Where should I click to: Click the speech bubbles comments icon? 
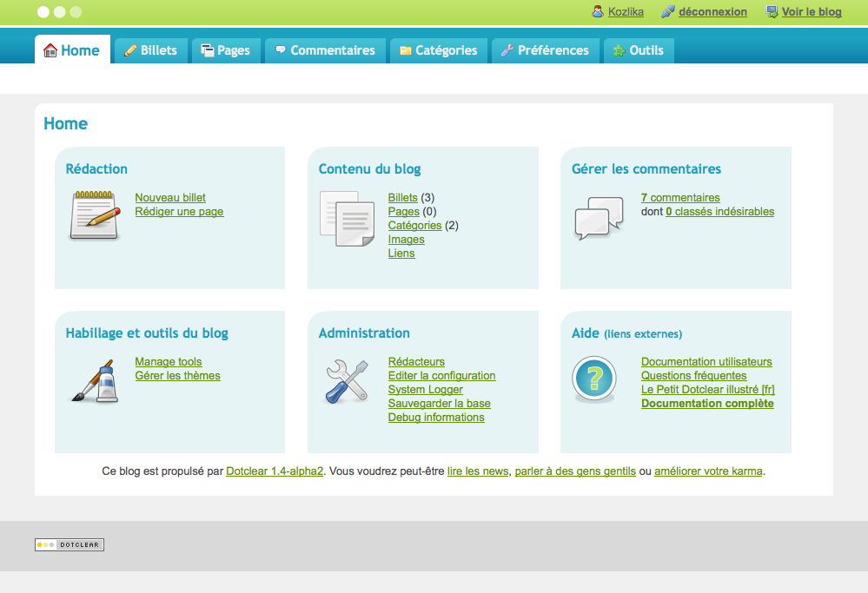599,218
